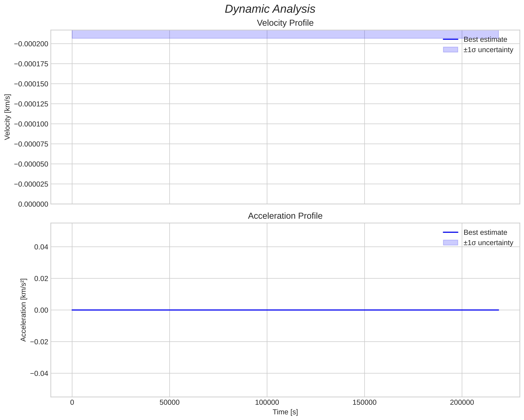
Task: Click the 50000 tick label on the time axis
Action: 169,402
